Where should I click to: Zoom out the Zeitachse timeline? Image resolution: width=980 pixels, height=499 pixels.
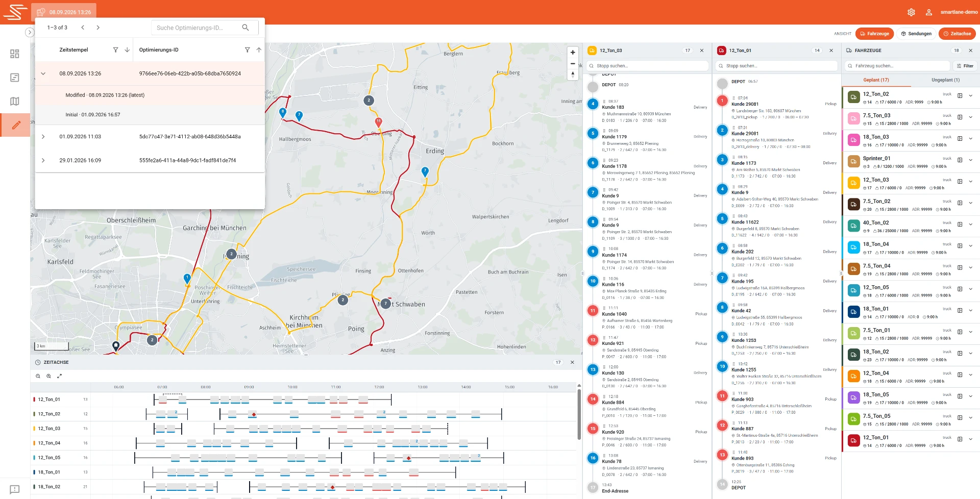(38, 376)
